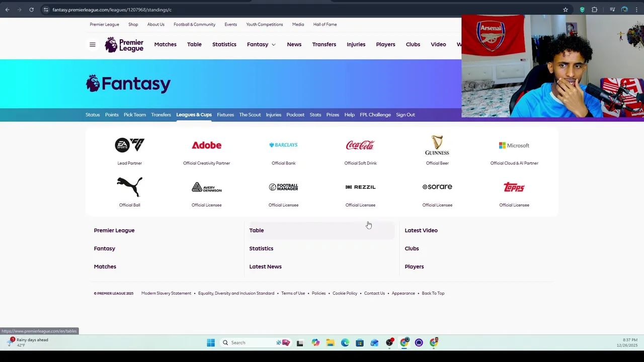The height and width of the screenshot is (362, 644).
Task: Open the footer Latest News link
Action: tap(265, 266)
